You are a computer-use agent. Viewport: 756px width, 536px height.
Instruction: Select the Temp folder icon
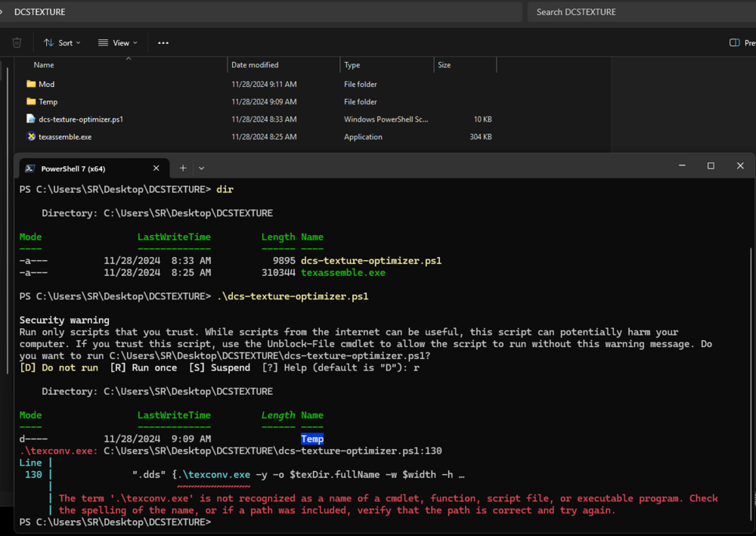click(31, 101)
